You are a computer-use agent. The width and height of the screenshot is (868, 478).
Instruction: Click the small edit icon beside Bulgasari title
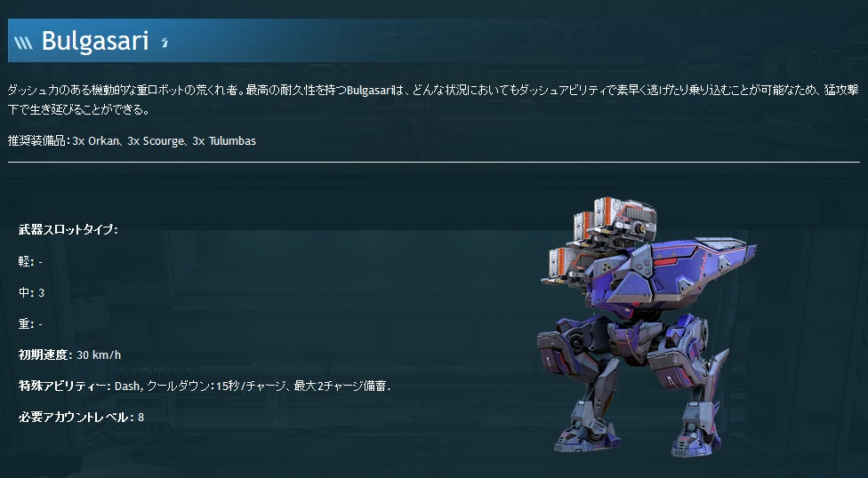(x=165, y=43)
